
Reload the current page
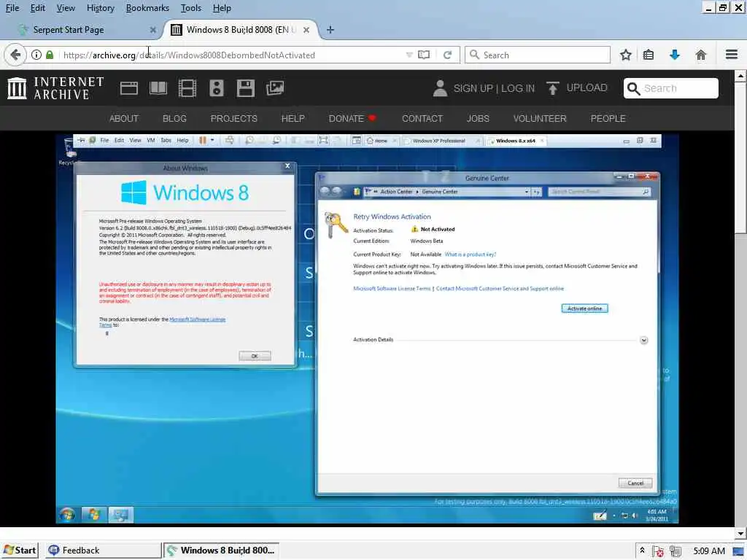[447, 55]
